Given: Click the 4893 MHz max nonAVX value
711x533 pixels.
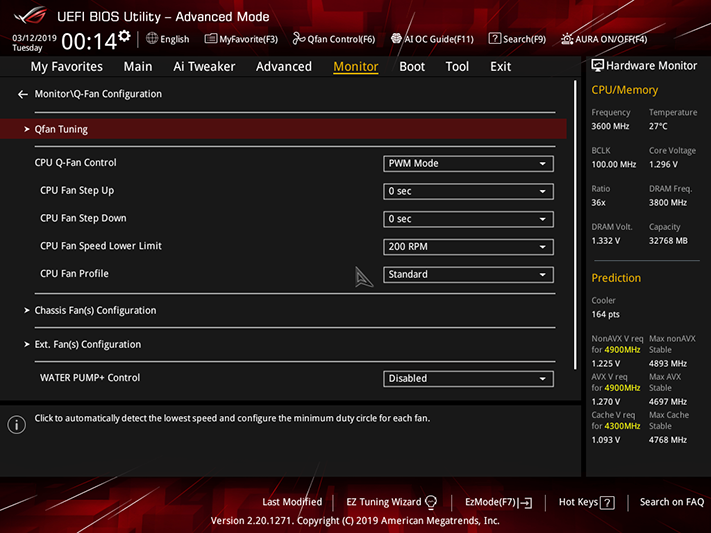Looking at the screenshot, I should [667, 363].
